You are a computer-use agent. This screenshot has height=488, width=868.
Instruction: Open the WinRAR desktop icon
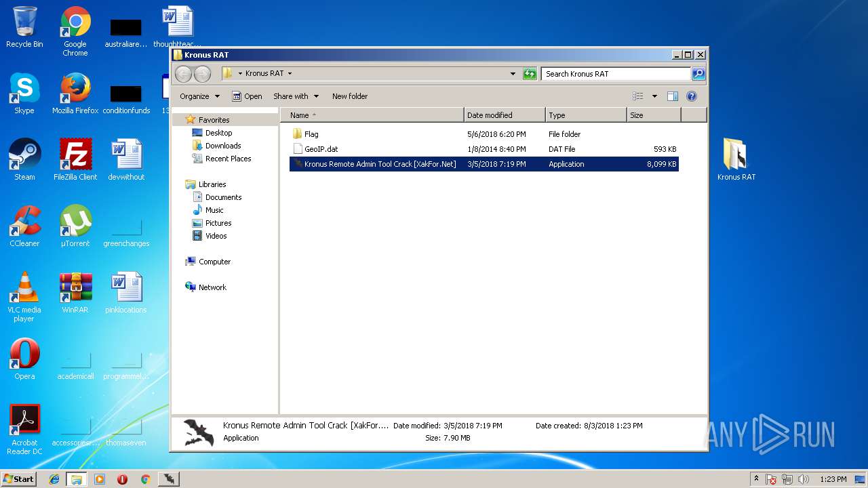[75, 293]
